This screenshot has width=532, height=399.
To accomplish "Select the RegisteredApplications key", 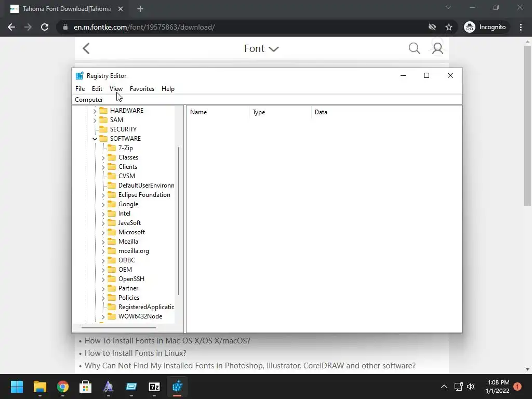I will coord(146,307).
